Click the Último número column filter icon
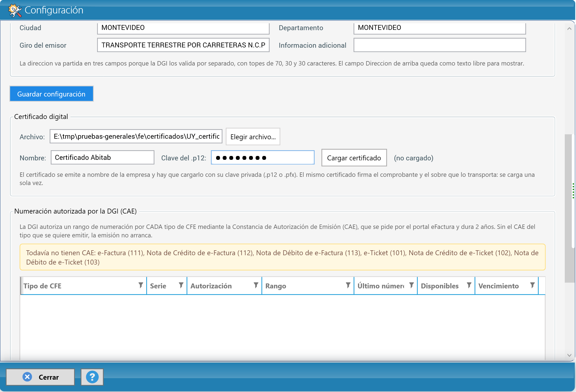Viewport: 576px width, 392px height. click(x=411, y=285)
